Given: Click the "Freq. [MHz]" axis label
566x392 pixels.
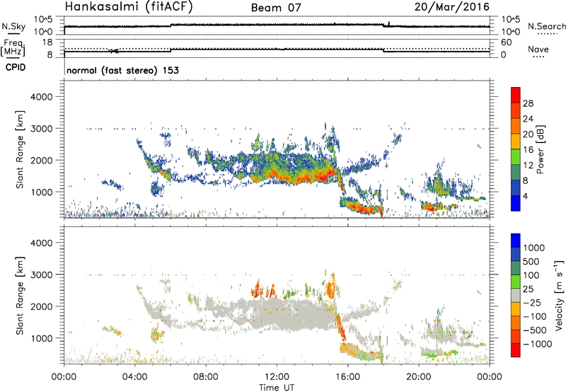Looking at the screenshot, I should (x=13, y=47).
